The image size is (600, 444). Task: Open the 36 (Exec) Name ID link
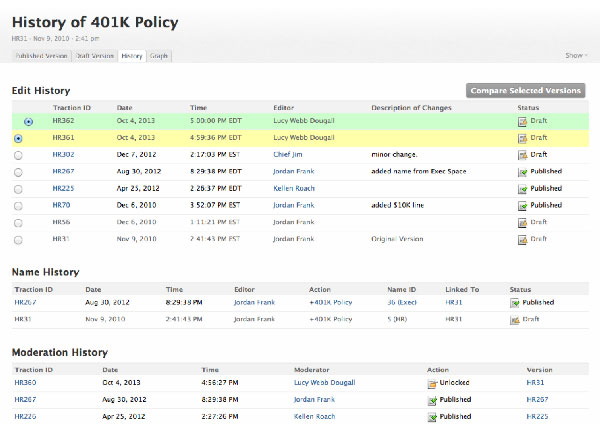(x=404, y=301)
